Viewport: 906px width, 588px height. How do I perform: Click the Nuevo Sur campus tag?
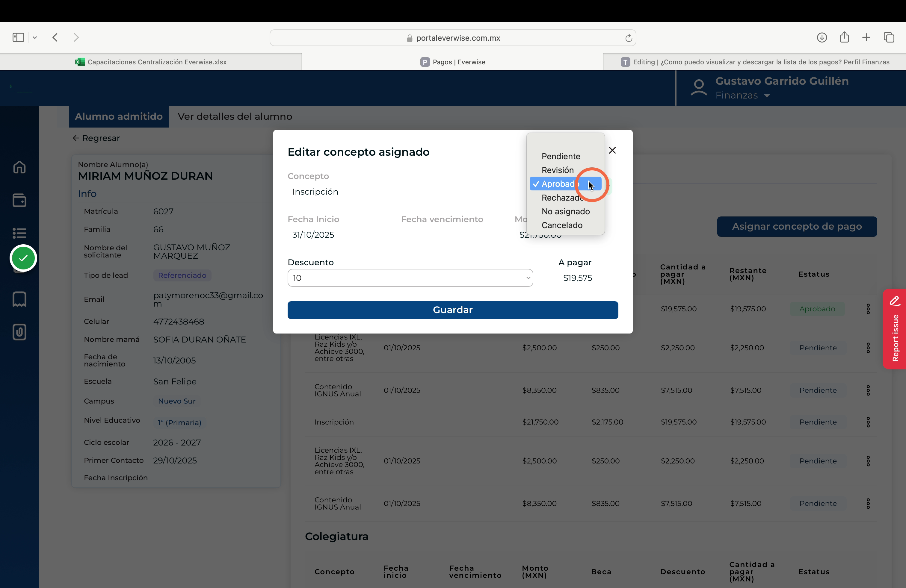click(x=177, y=401)
